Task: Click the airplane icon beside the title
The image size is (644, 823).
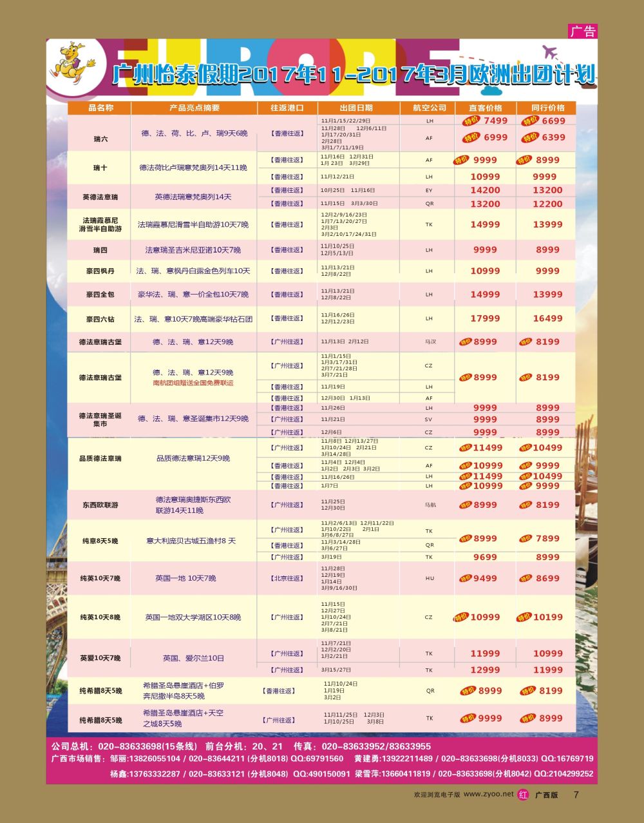Action: [550, 52]
